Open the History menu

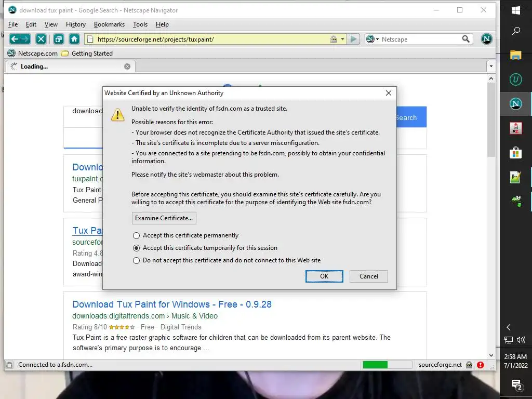point(76,24)
